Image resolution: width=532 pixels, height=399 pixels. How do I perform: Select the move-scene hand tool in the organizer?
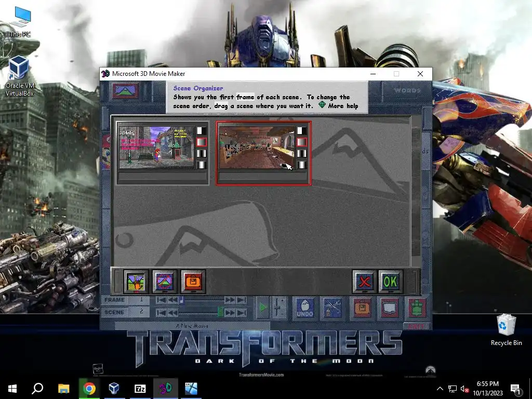tap(136, 281)
